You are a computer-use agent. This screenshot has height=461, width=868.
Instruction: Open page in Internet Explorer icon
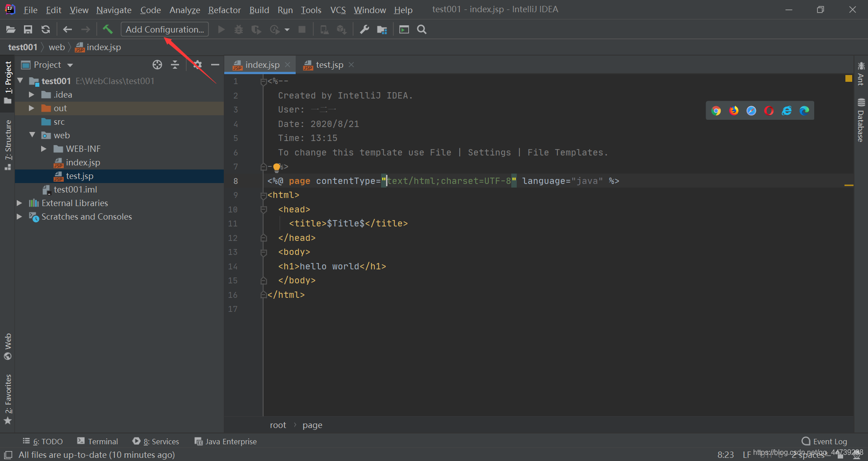(x=787, y=111)
